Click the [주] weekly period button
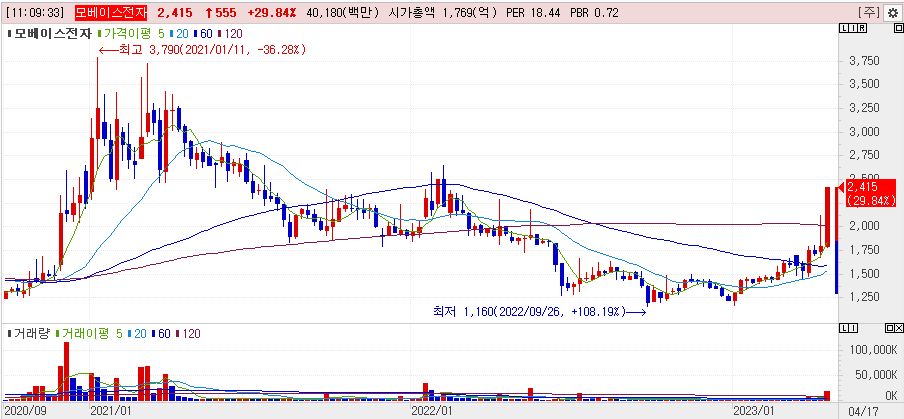Viewport: 904px width, 419px height. (869, 13)
